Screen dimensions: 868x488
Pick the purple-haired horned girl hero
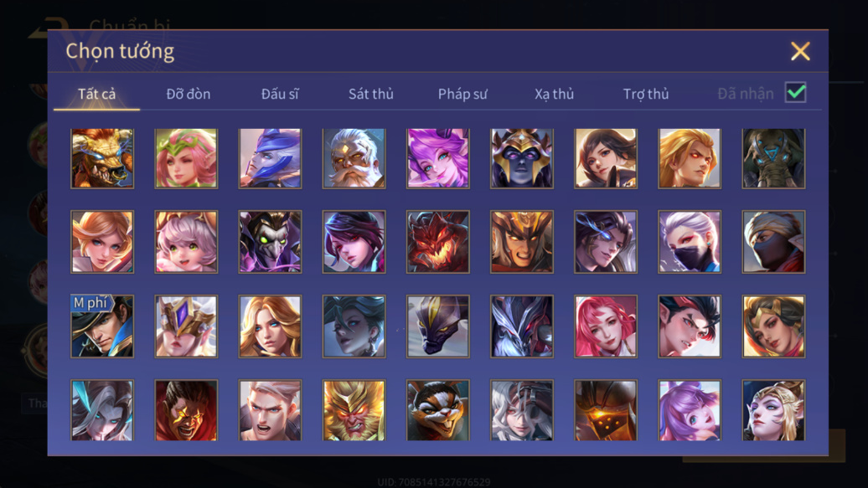click(438, 158)
